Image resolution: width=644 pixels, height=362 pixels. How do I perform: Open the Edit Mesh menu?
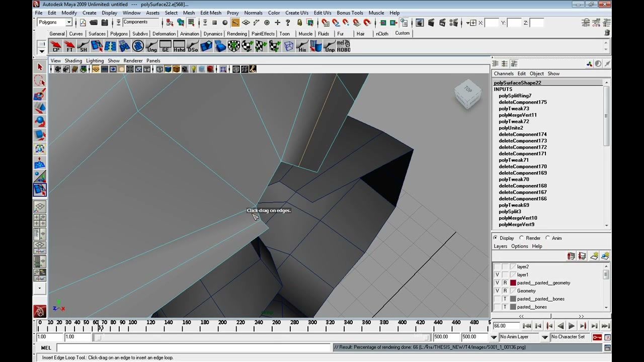point(210,13)
